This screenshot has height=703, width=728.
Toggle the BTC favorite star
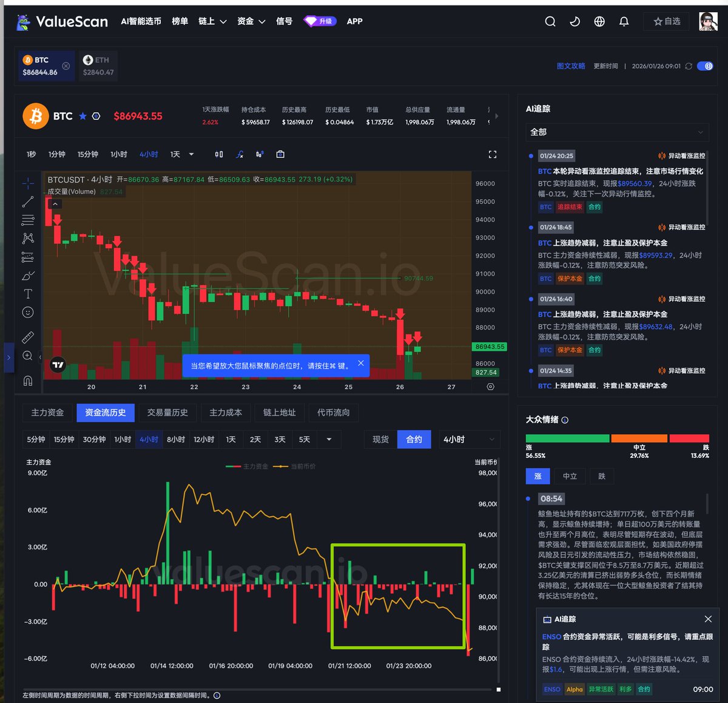click(x=83, y=116)
